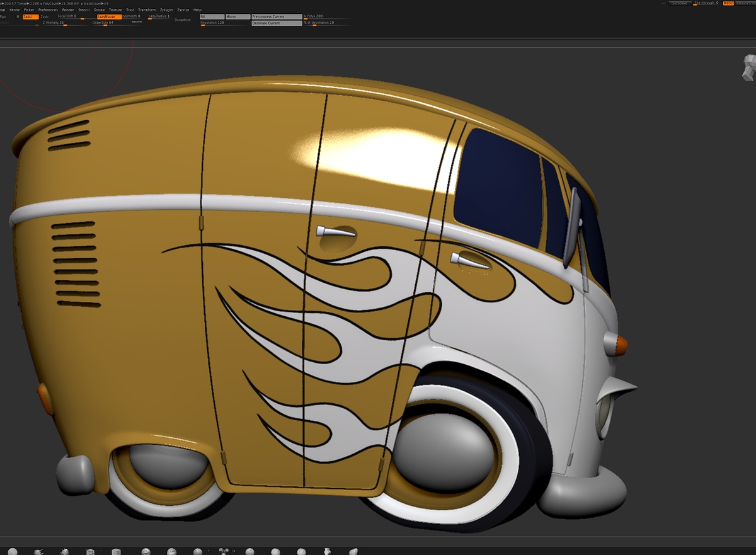Screen dimensions: 756x555
Task: Adjust the See-through slider
Action: (x=706, y=3)
